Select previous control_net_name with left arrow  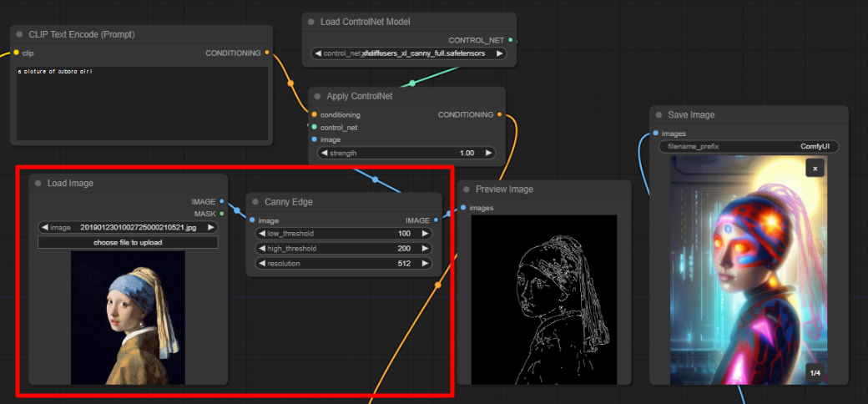point(318,53)
